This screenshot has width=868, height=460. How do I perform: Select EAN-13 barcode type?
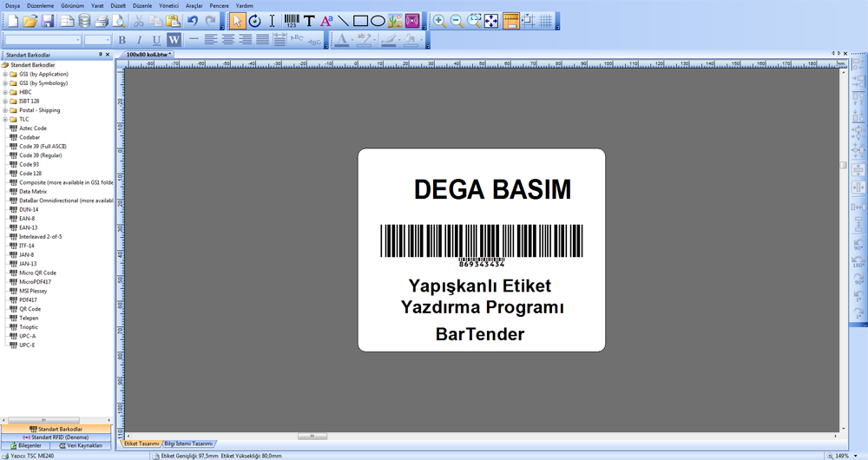tap(29, 227)
